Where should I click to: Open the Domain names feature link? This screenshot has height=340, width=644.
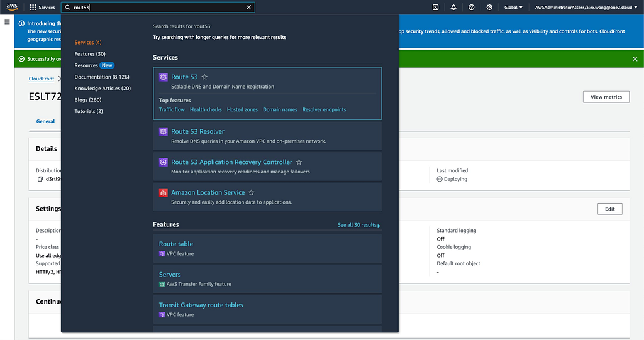[280, 109]
